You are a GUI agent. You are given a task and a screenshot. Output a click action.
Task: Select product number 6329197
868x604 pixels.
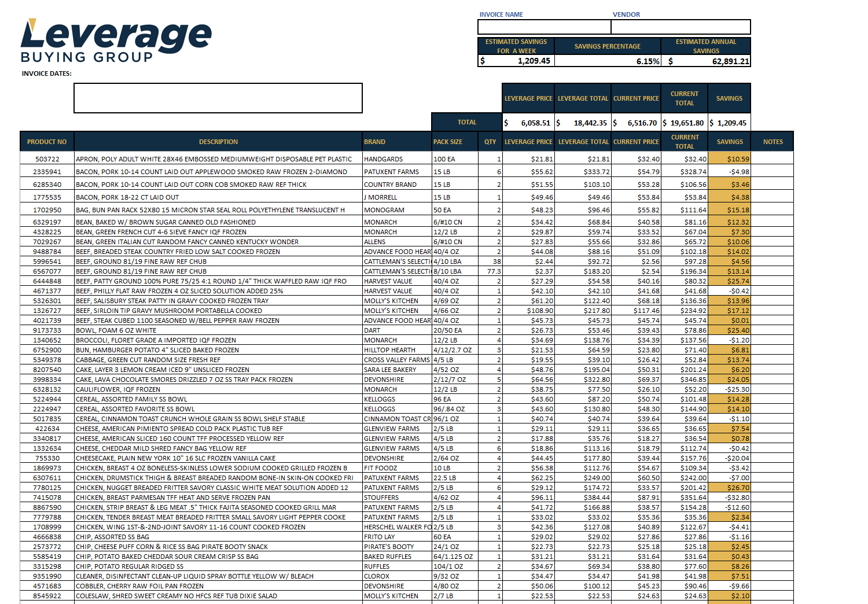point(47,222)
